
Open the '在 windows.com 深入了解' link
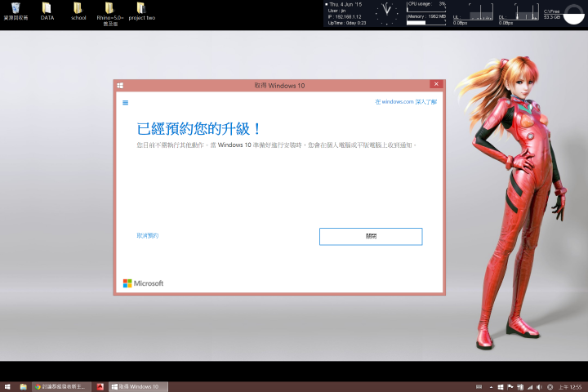click(406, 101)
